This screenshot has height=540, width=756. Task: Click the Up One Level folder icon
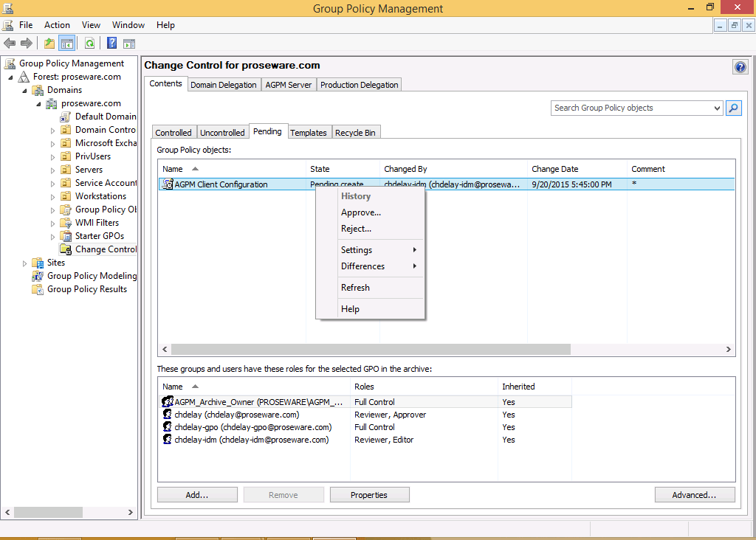tap(49, 44)
